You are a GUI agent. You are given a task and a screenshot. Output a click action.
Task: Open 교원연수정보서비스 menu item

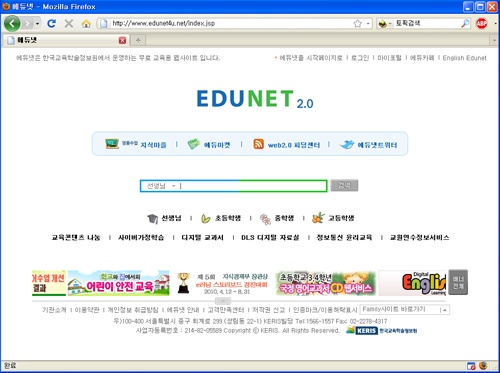(x=420, y=238)
